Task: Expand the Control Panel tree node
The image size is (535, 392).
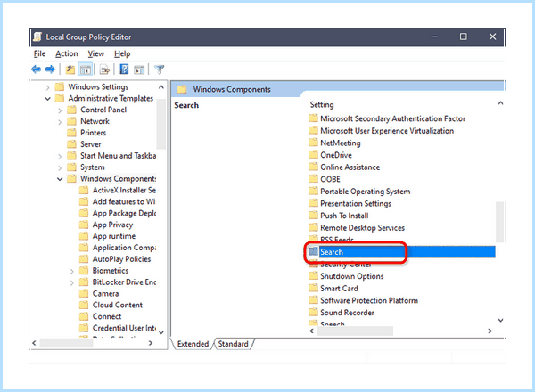Action: [60, 110]
